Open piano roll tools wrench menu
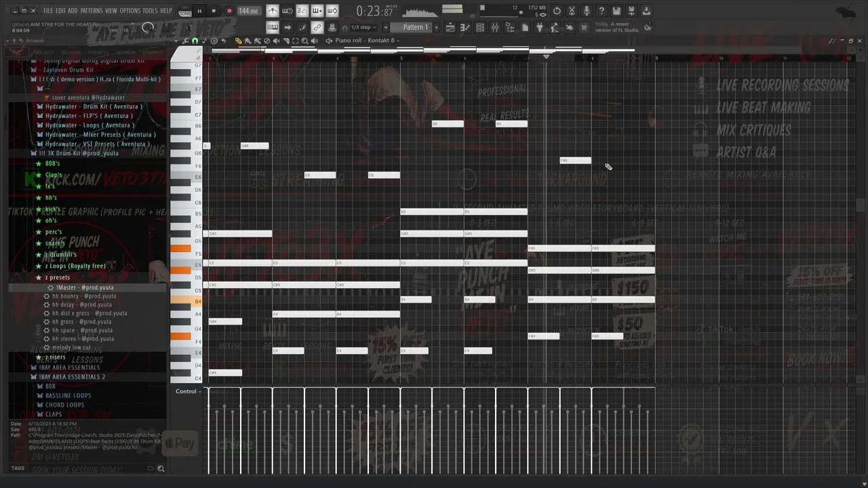Screen dimensions: 868x488 click(184, 41)
